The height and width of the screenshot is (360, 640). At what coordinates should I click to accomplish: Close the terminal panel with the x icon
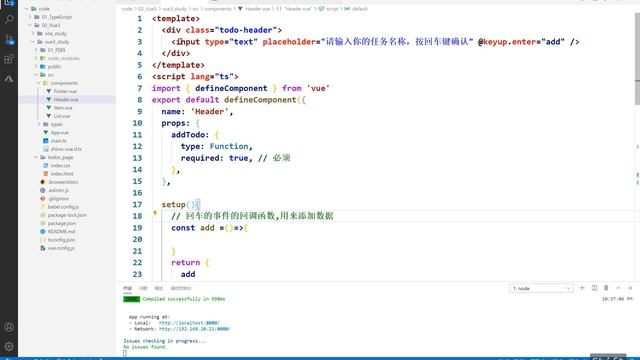tap(630, 288)
